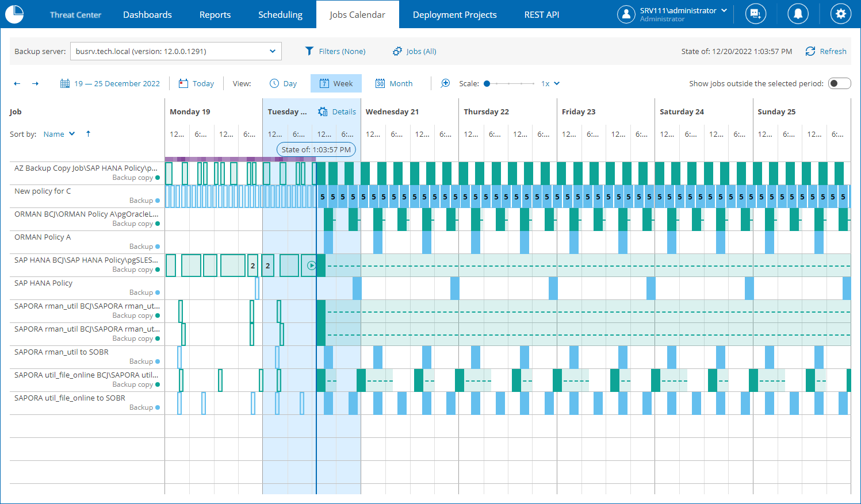Click the Jobs gear icon
This screenshot has height=504, width=861.
397,51
